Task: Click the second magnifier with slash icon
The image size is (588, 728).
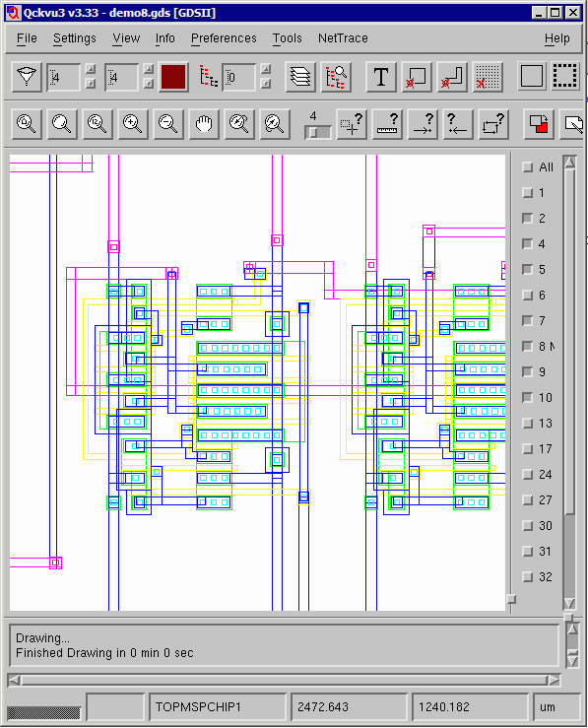Action: coord(275,124)
